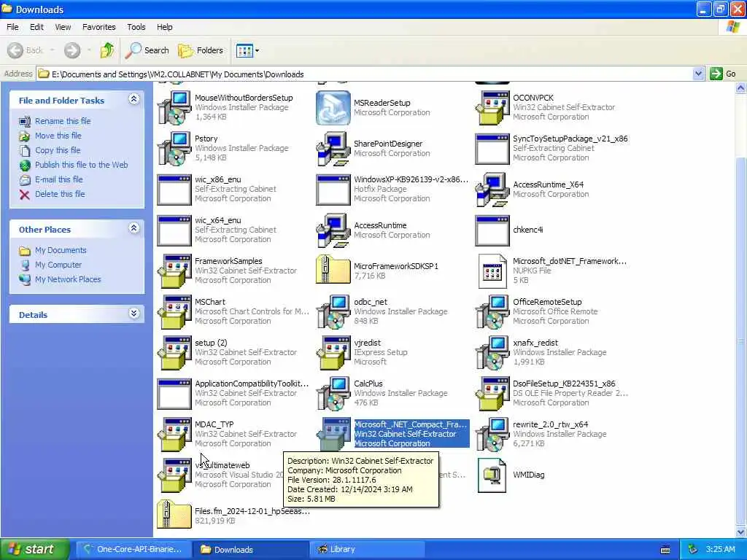Select the MicroFrameworkSDKSP1 zip folder icon
747x560 pixels.
coord(333,270)
